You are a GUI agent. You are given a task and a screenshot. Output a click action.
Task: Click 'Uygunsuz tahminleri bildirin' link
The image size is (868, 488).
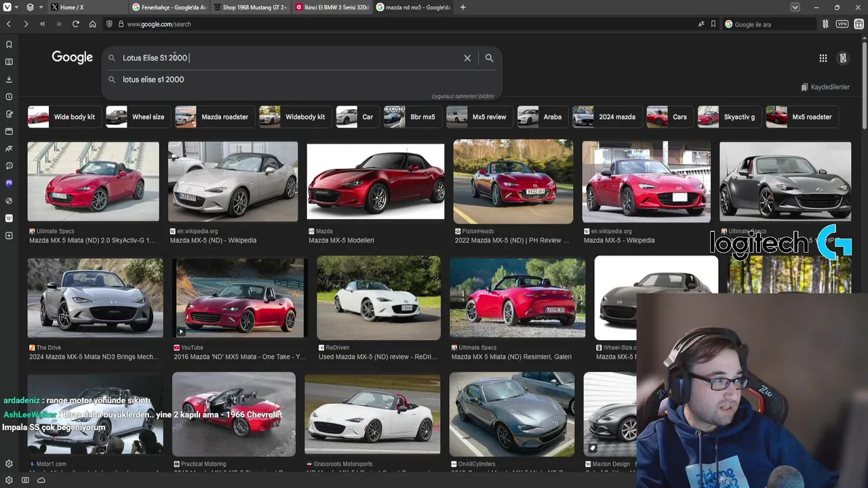[462, 96]
